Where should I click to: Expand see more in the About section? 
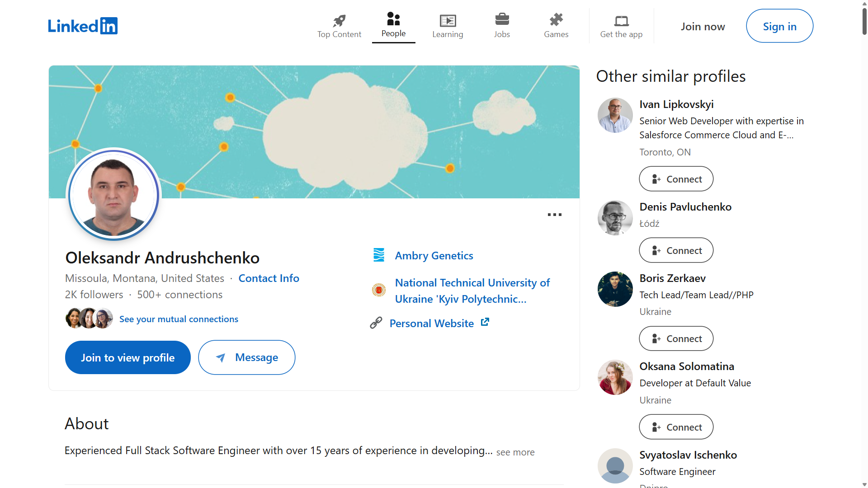(x=515, y=452)
